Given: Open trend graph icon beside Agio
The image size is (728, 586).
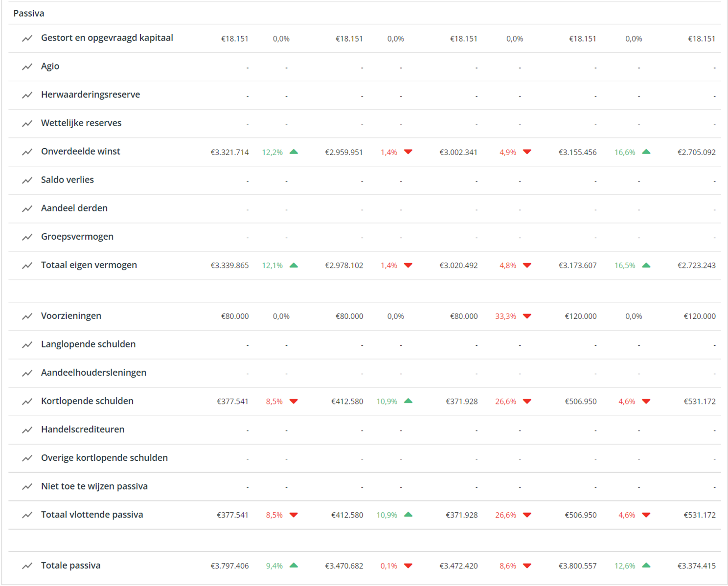Looking at the screenshot, I should [x=27, y=67].
